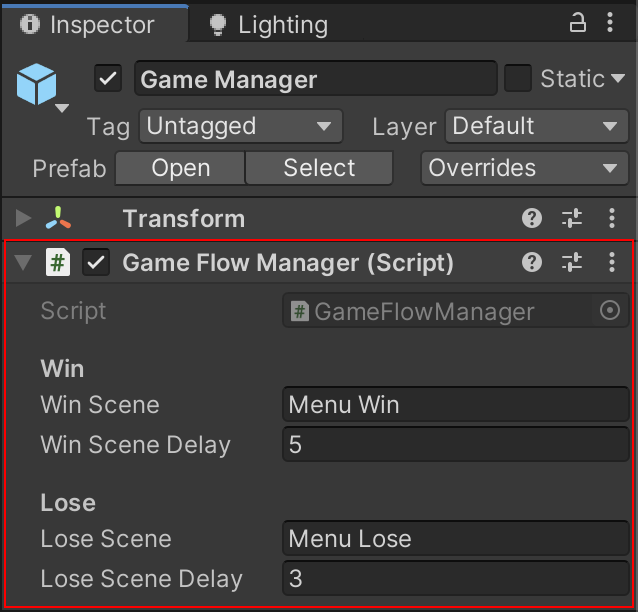Click the GameFlowManager script object picker
638x612 pixels.
[x=610, y=311]
